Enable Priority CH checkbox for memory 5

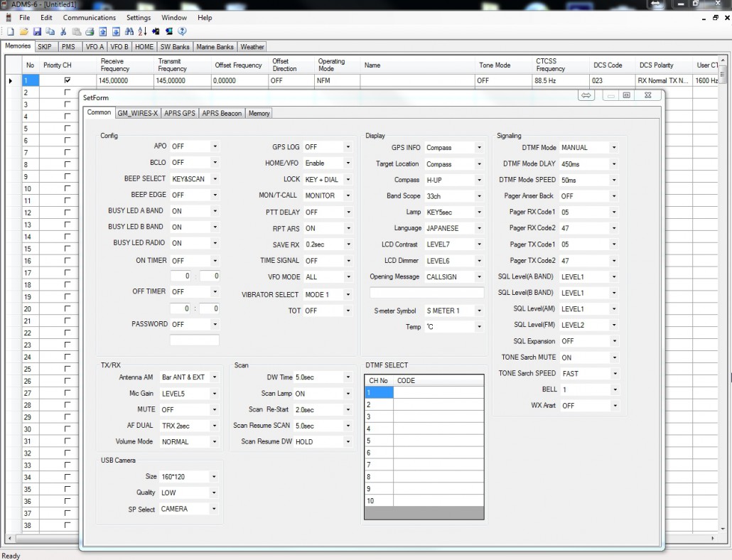pos(68,129)
